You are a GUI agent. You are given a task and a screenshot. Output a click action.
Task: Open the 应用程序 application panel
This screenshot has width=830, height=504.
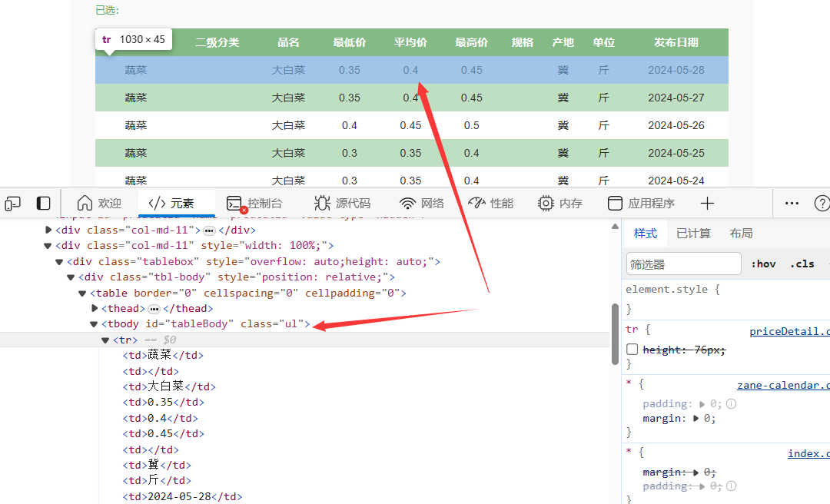641,204
